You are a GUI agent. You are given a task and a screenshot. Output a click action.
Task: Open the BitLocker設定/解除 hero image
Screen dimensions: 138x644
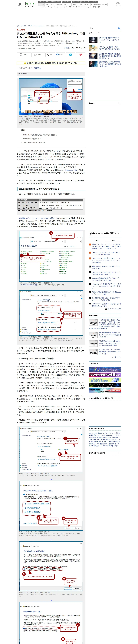tap(51, 96)
